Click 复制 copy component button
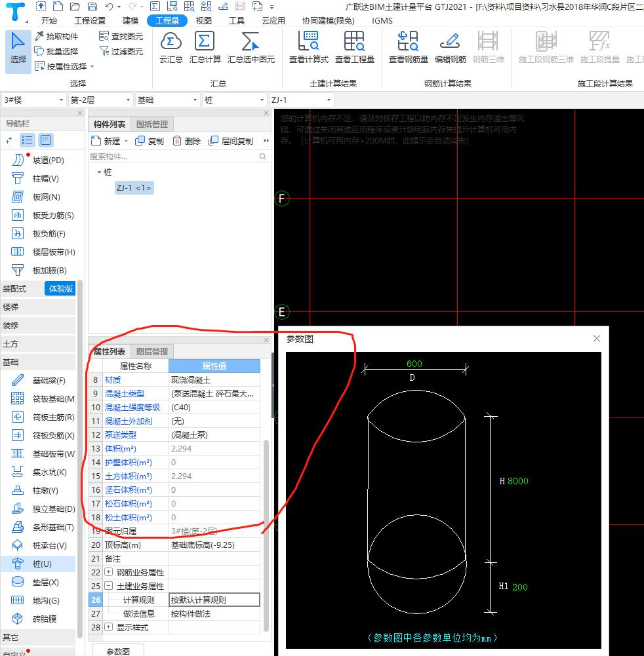Viewport: 644px width, 656px height. 150,141
